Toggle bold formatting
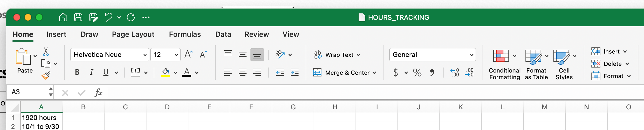Viewport: 644px width, 130px height. (77, 73)
